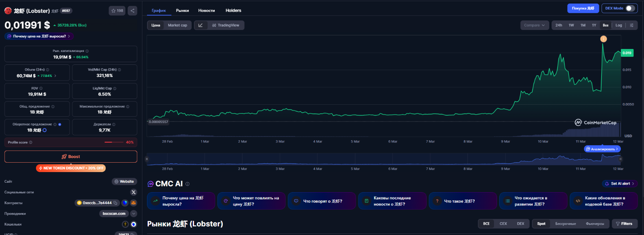Viewport: 644px width, 235px height.
Task: Click the orange info marker on chart peak
Action: tap(603, 39)
